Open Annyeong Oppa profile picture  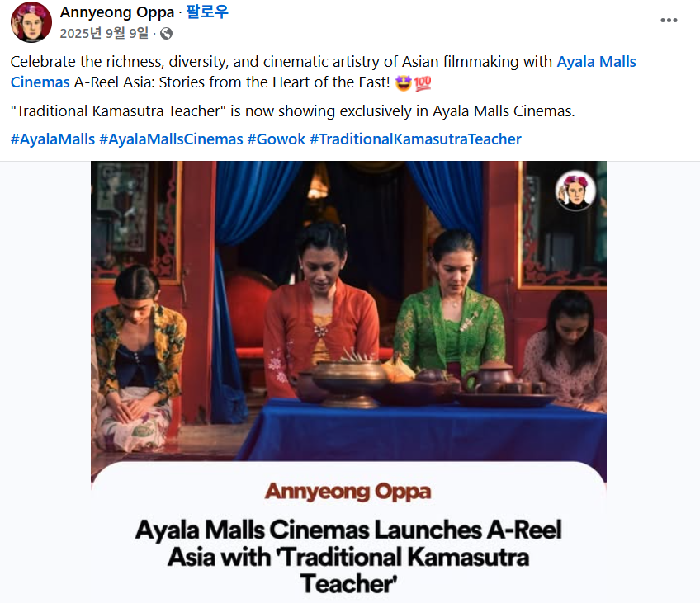coord(31,22)
